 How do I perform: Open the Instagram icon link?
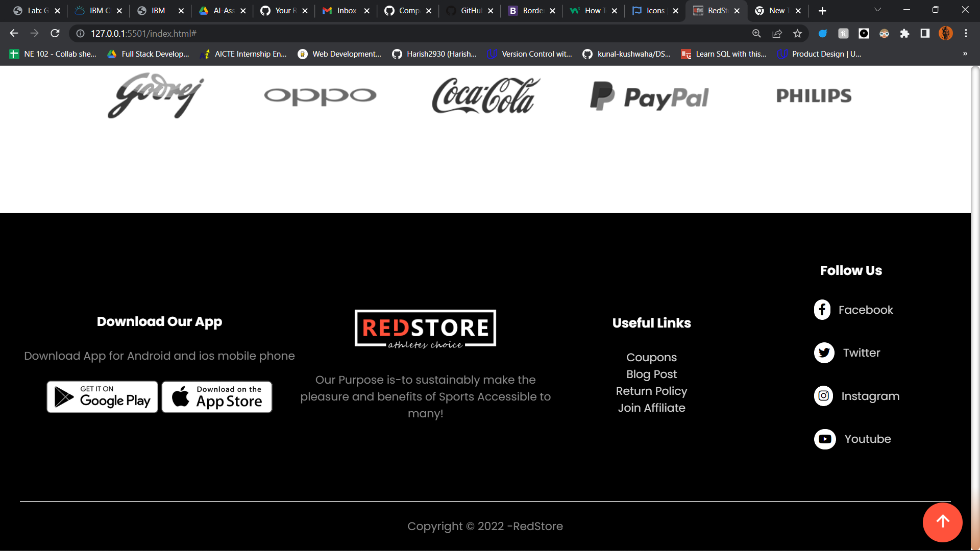pyautogui.click(x=823, y=396)
